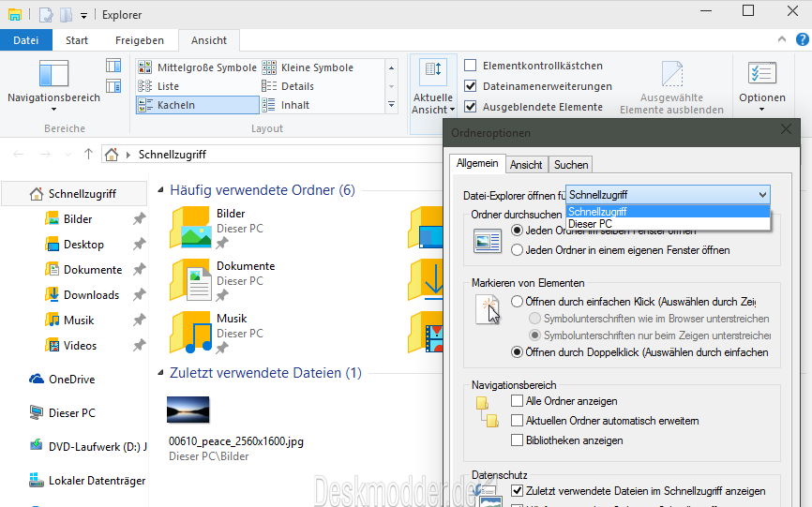Select Lokaler Datenträger in navigation pane

pyautogui.click(x=97, y=481)
